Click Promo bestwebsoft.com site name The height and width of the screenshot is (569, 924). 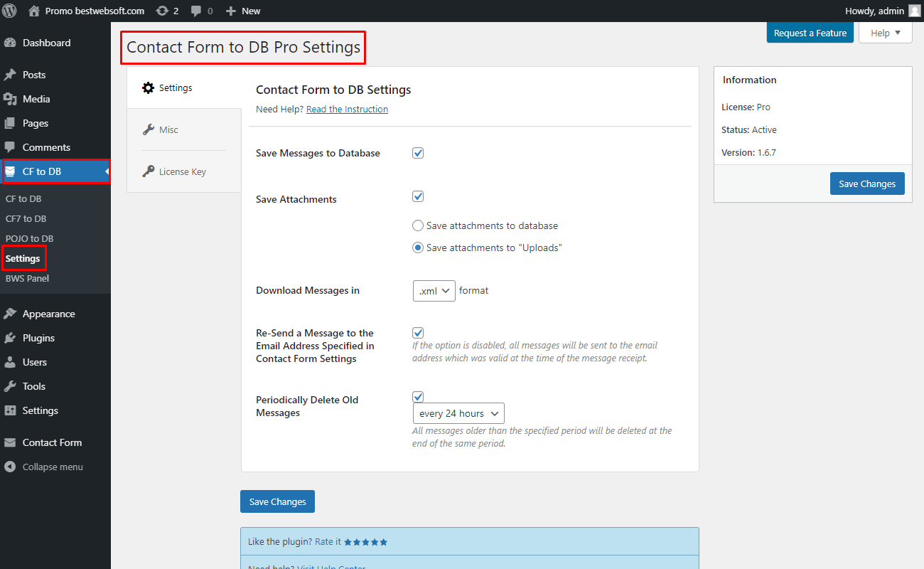(x=95, y=11)
